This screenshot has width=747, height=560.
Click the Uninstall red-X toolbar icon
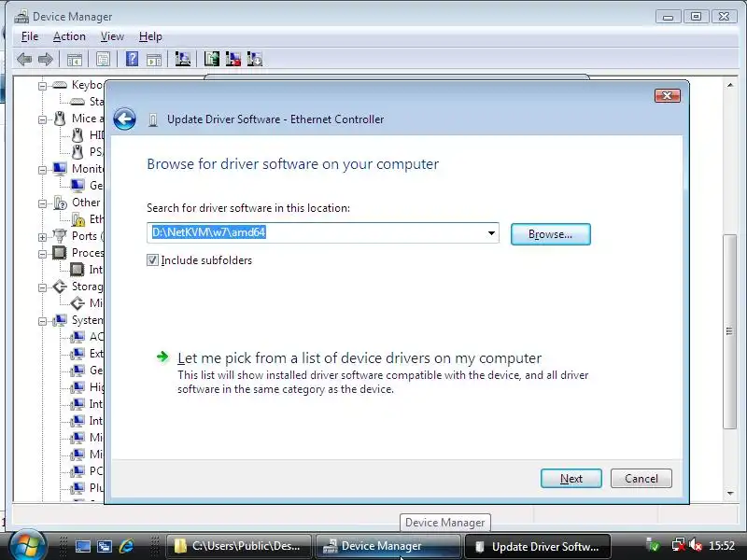233,59
